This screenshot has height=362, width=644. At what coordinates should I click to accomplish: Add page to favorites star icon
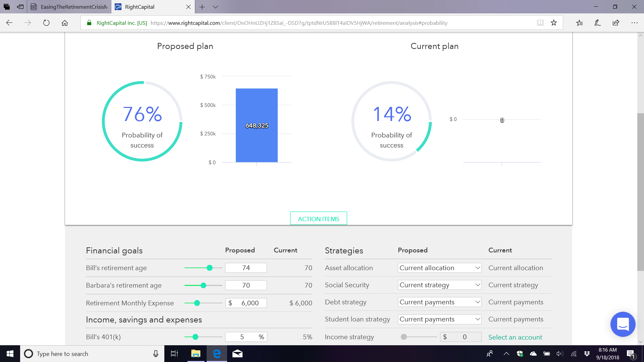(554, 23)
